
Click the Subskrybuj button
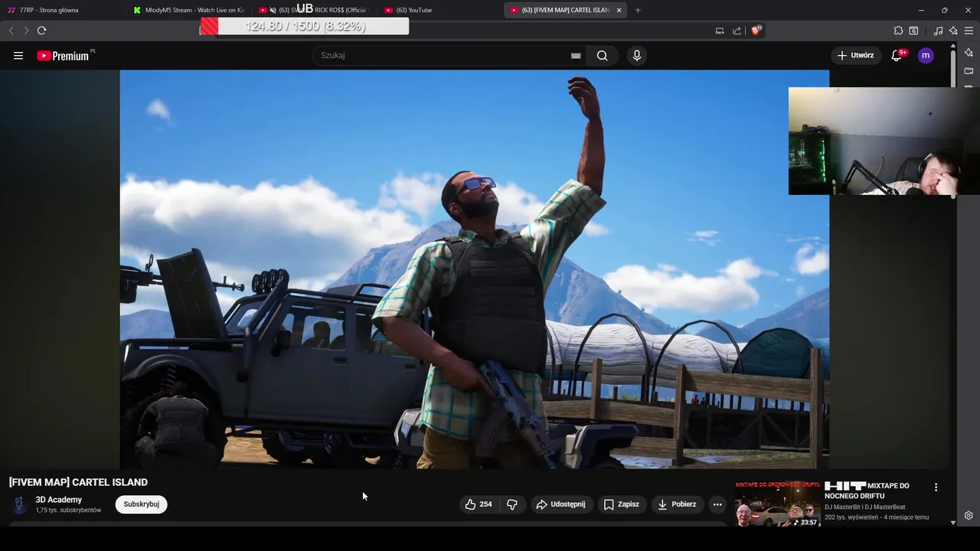click(x=142, y=504)
